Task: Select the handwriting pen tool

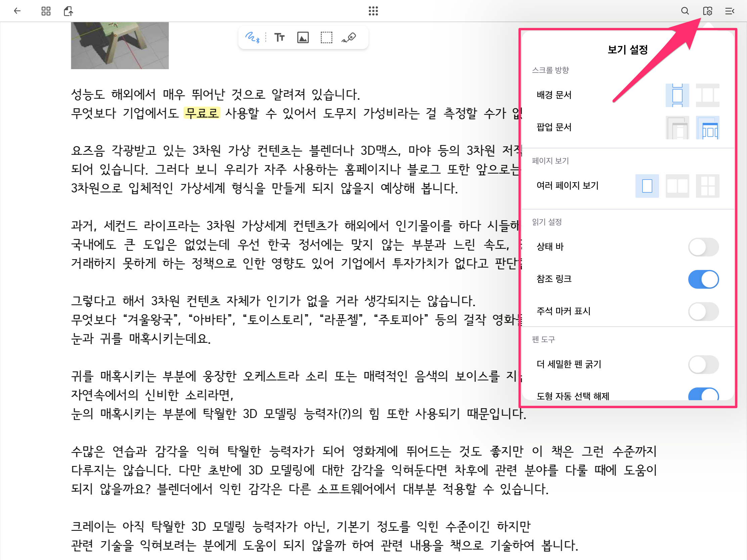Action: [x=252, y=38]
